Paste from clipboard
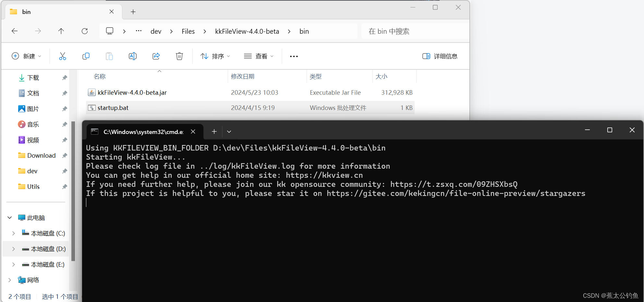 [x=109, y=56]
